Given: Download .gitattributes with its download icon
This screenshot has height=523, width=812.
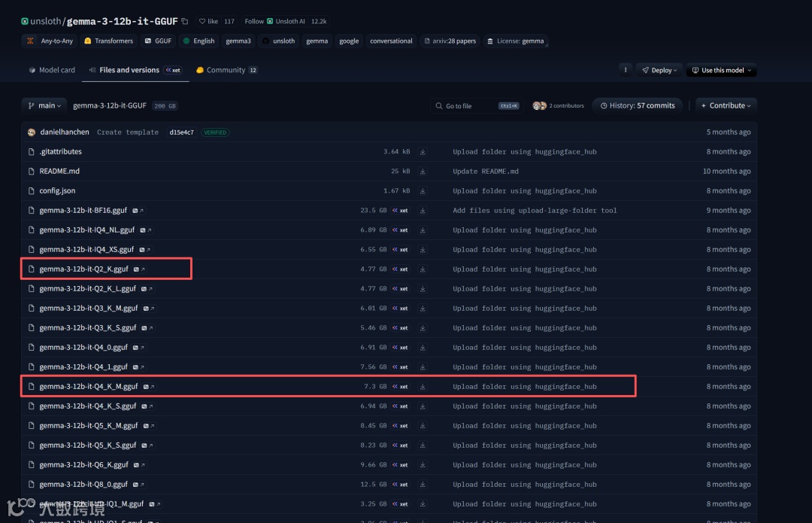Looking at the screenshot, I should [423, 152].
